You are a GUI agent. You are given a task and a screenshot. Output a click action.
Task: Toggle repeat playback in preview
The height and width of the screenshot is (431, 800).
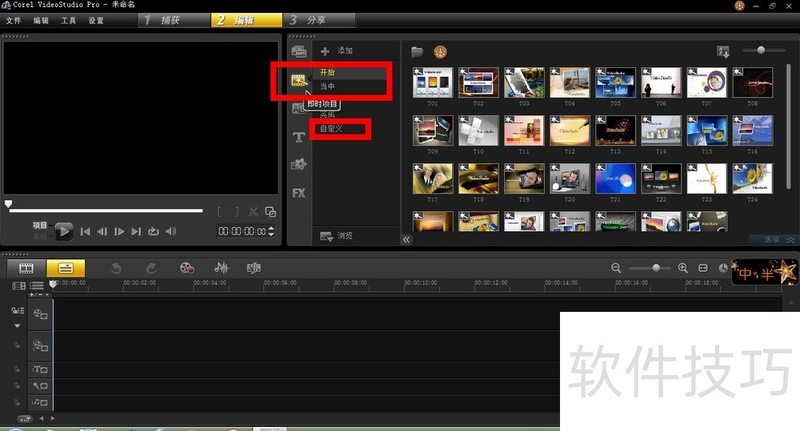click(x=153, y=231)
